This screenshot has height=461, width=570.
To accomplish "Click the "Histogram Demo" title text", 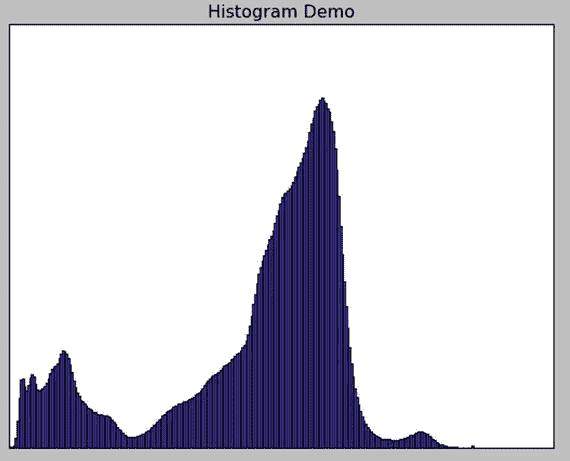I will point(281,12).
